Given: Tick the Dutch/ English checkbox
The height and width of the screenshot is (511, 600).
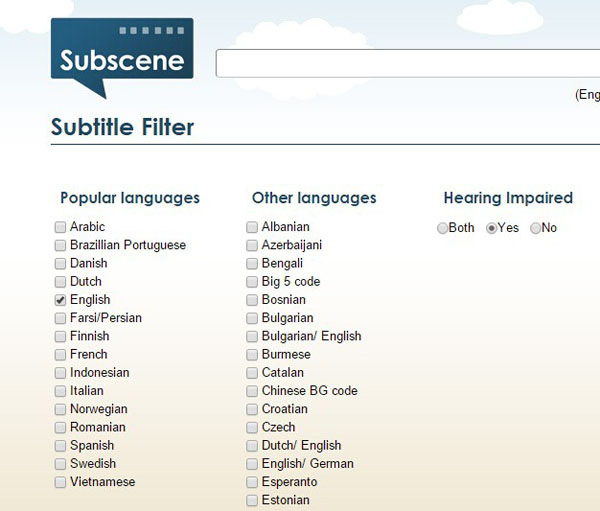Looking at the screenshot, I should pos(252,445).
